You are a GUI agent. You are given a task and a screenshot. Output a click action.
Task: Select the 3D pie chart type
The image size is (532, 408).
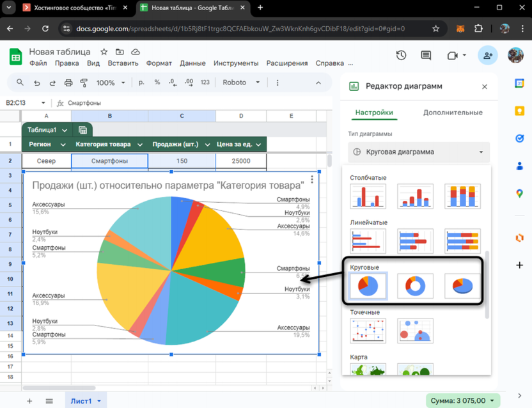point(462,286)
